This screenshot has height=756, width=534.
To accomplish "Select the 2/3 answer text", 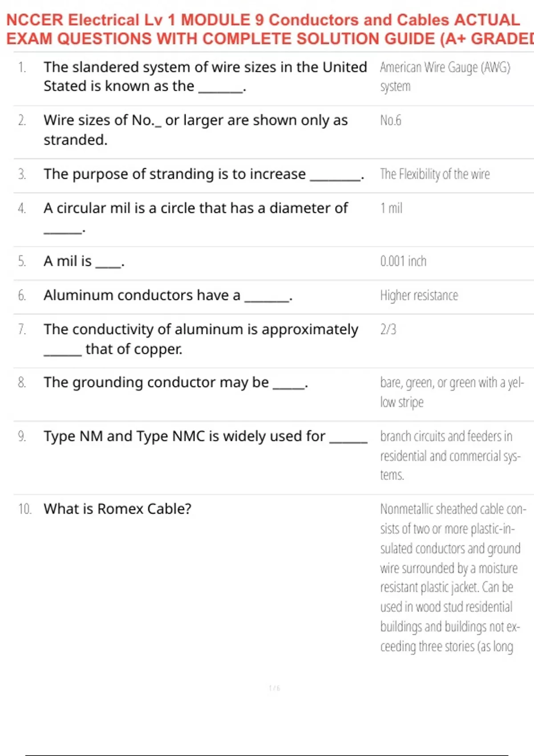I will [388, 330].
